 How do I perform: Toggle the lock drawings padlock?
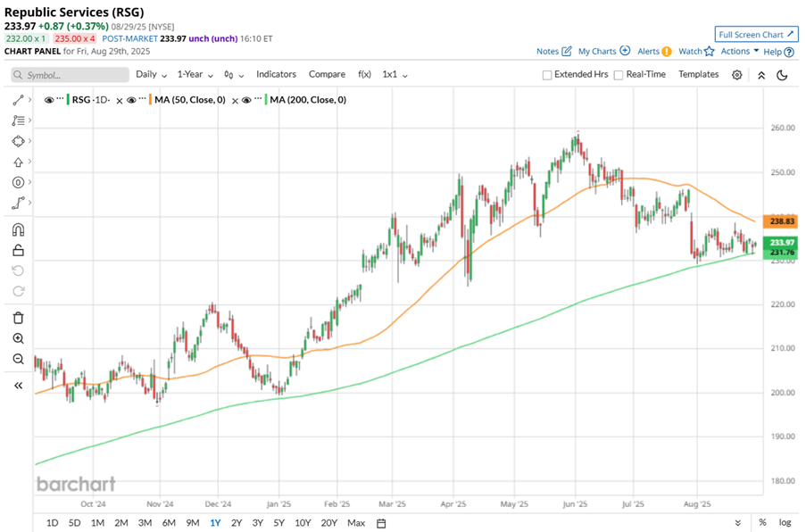[x=18, y=250]
